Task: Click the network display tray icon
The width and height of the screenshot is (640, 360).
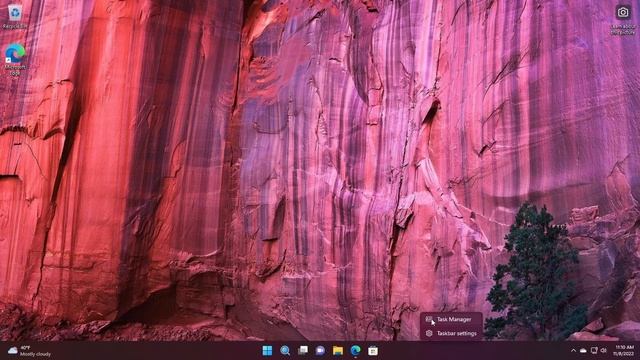Action: [x=594, y=351]
